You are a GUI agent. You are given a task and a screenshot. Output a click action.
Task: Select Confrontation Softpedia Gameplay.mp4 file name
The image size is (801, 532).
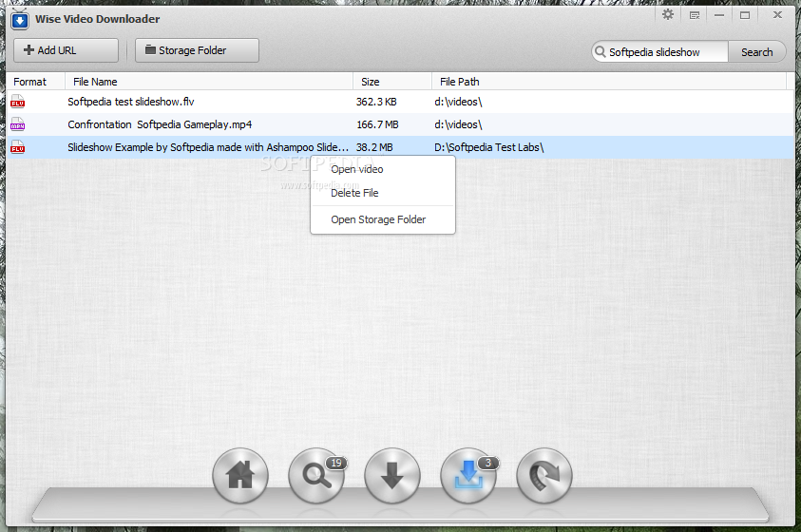(x=160, y=124)
